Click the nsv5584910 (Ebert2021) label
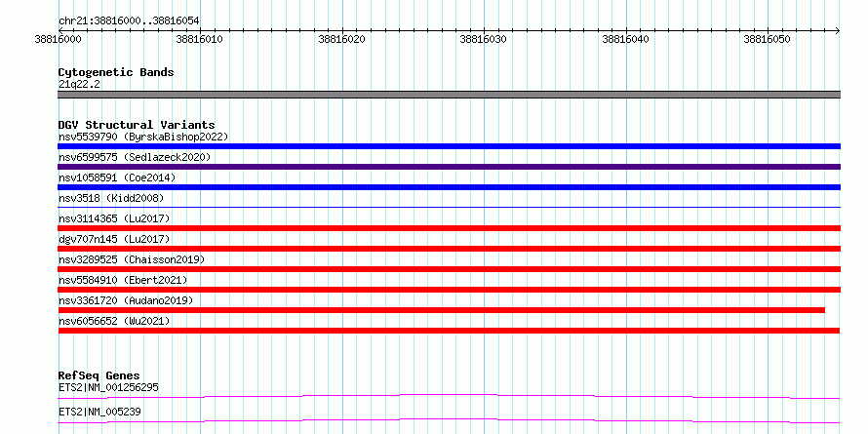868x434 pixels. pos(123,280)
